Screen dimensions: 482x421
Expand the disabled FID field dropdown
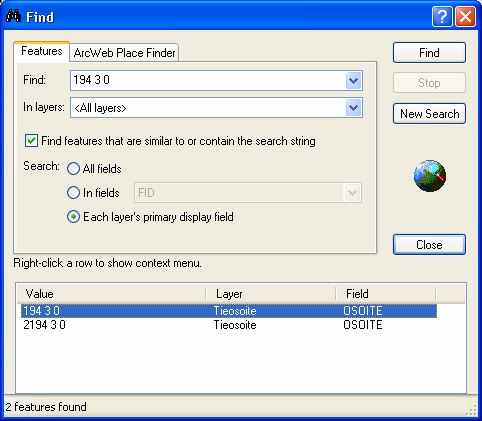point(352,193)
